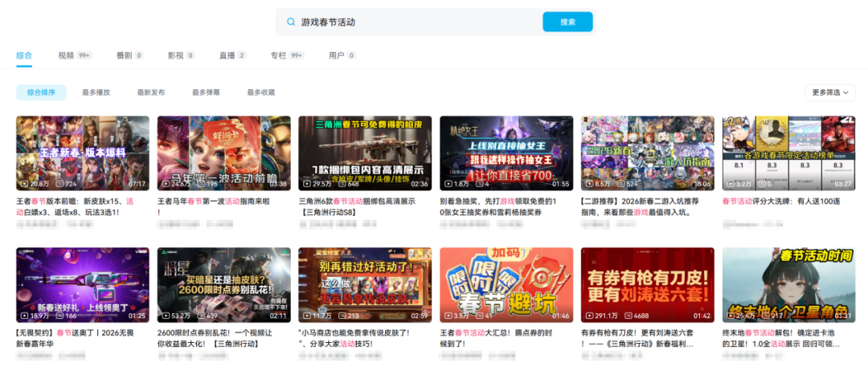This screenshot has width=868, height=371.
Task: Expand the 更多筛选 filter dropdown
Action: tap(830, 92)
